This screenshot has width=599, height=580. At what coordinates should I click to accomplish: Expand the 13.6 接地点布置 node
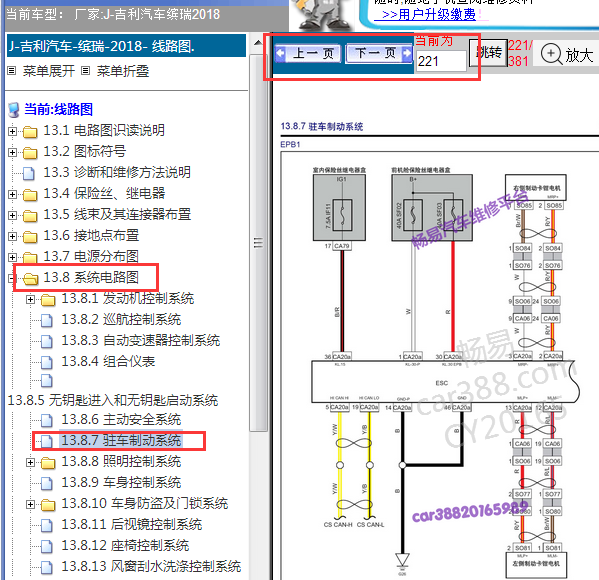[12, 236]
